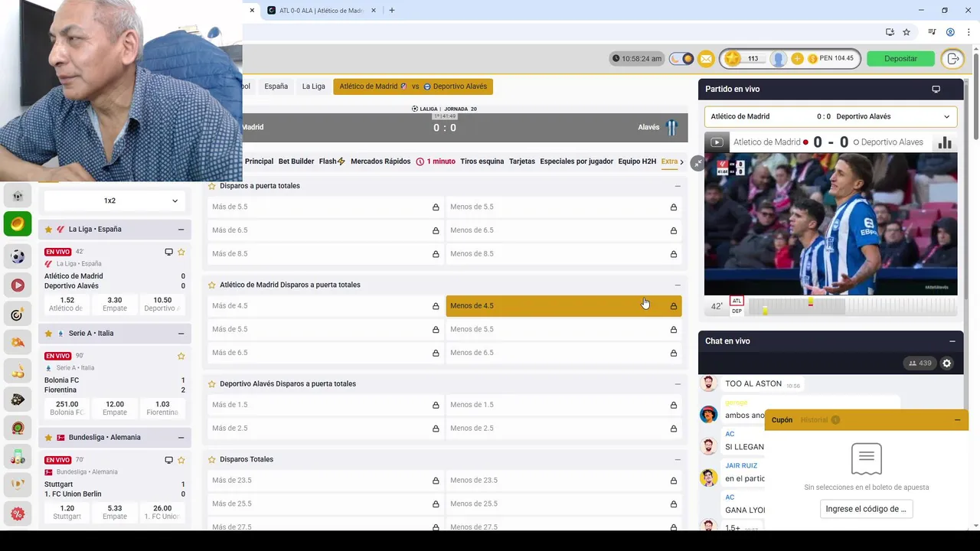Collapse Disparos a puerta totales section
This screenshot has width=980, height=551.
677,186
